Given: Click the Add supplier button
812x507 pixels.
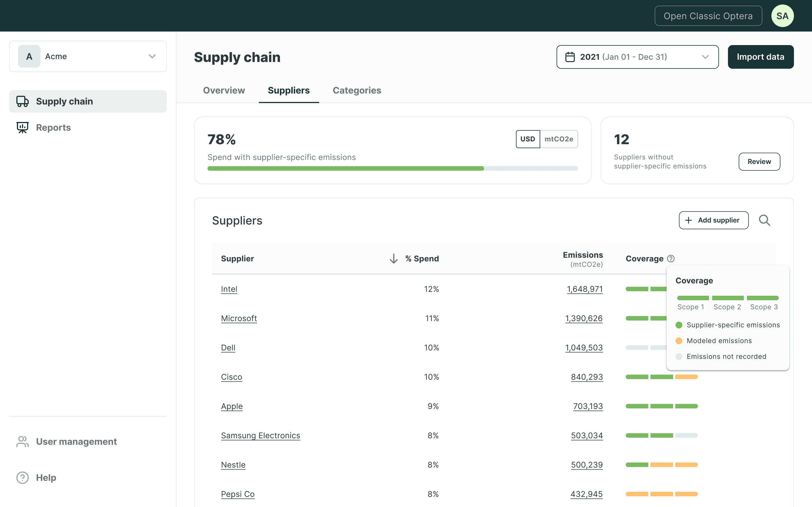Looking at the screenshot, I should point(713,220).
